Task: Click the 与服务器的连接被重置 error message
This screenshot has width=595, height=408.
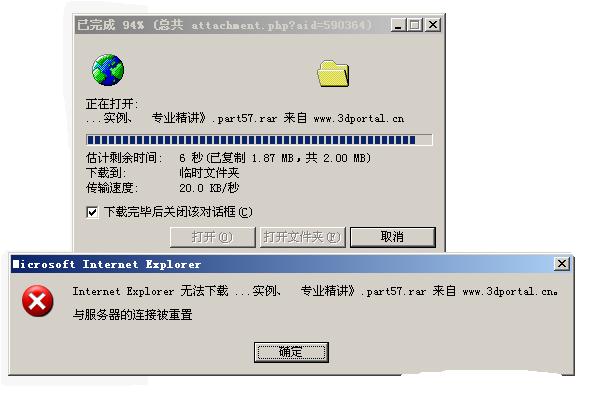Action: 133,315
